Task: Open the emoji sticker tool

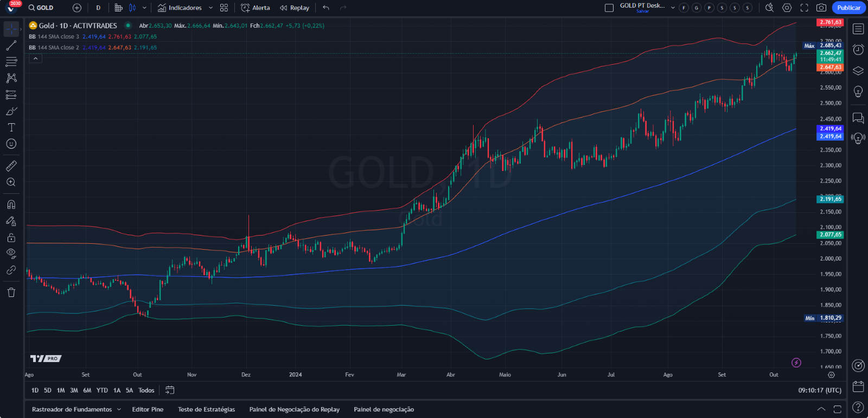Action: (11, 144)
